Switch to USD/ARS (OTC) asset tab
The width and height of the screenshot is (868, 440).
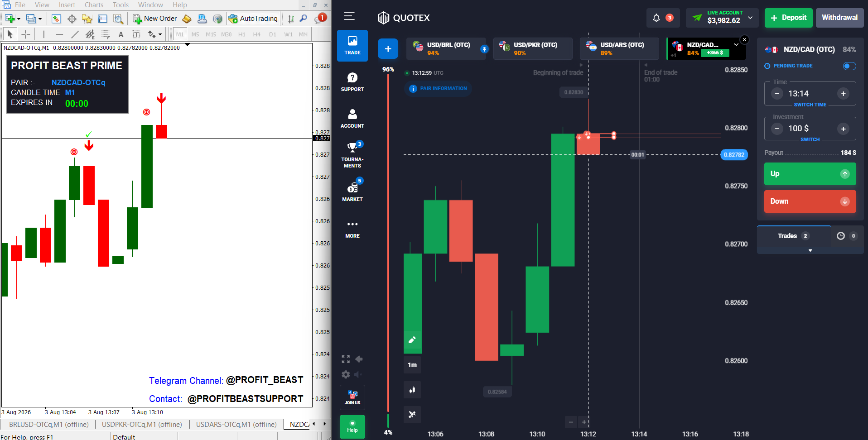(x=619, y=49)
